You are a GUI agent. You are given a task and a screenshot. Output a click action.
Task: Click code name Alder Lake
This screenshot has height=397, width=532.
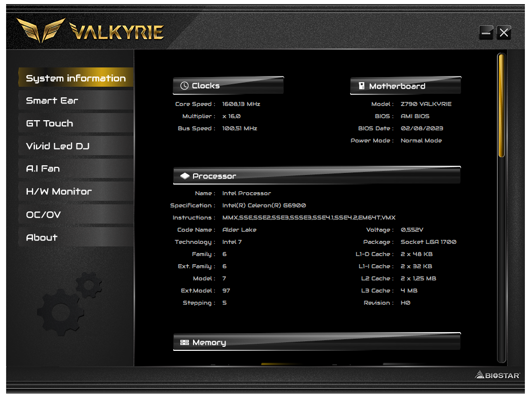239,230
